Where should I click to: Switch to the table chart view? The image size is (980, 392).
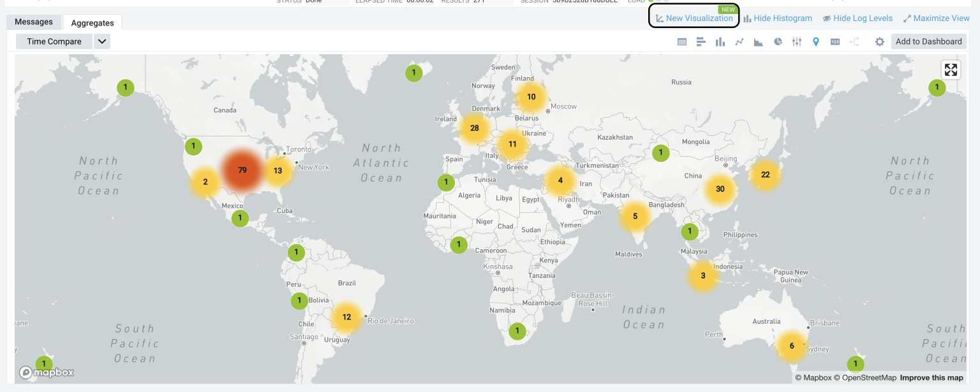coord(682,42)
